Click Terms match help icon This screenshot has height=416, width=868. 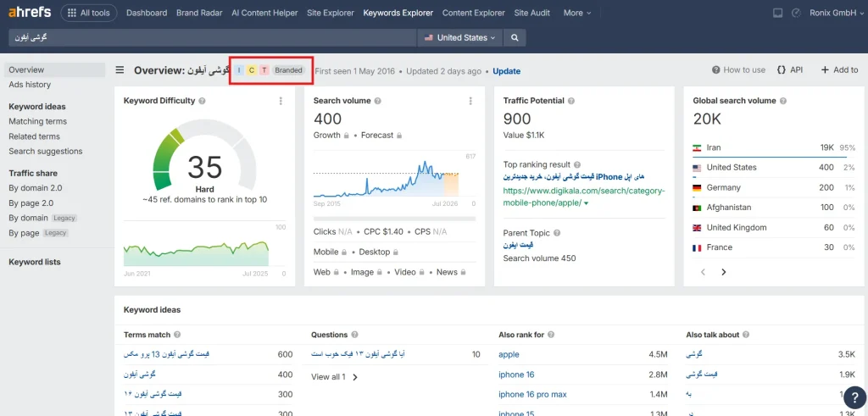[177, 336]
